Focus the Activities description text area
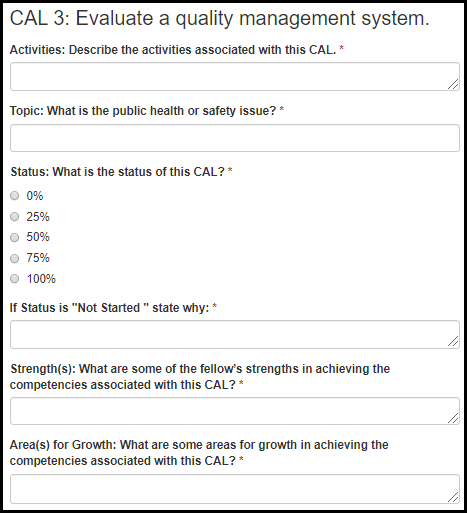This screenshot has width=467, height=513. [235, 76]
